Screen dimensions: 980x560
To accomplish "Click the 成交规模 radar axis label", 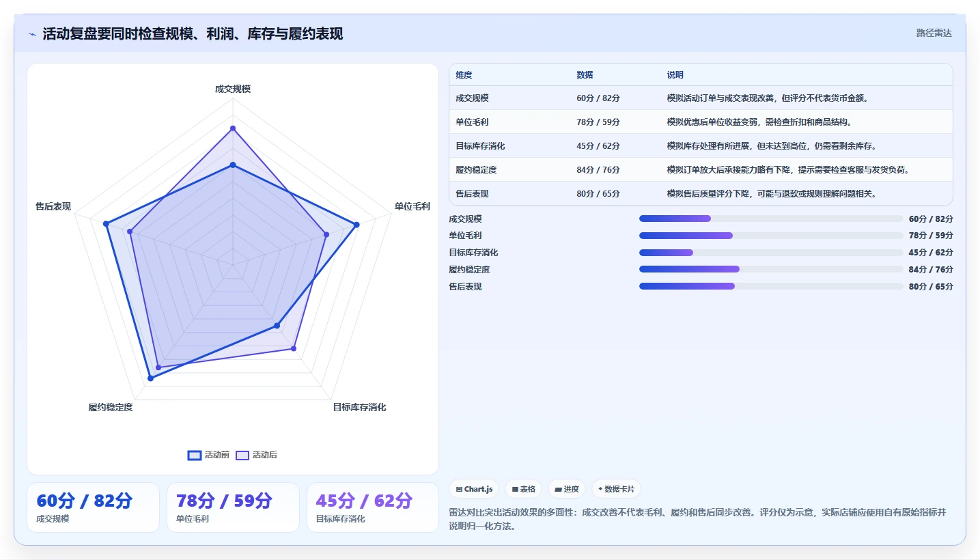I will [x=233, y=89].
